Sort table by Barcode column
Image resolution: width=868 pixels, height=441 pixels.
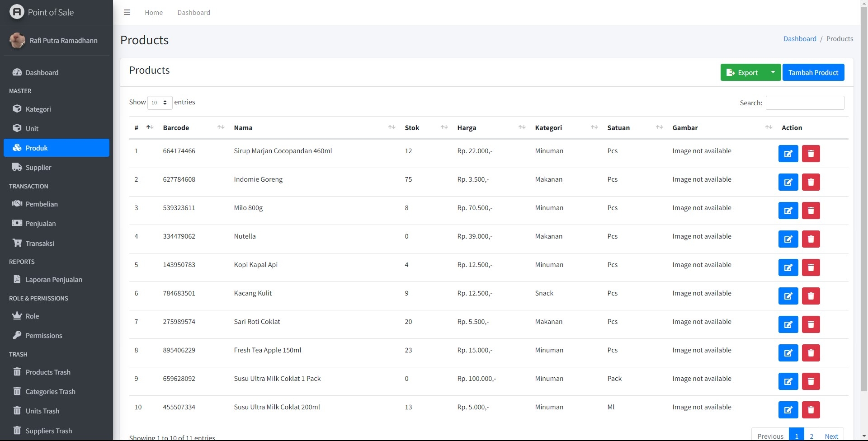click(x=193, y=127)
